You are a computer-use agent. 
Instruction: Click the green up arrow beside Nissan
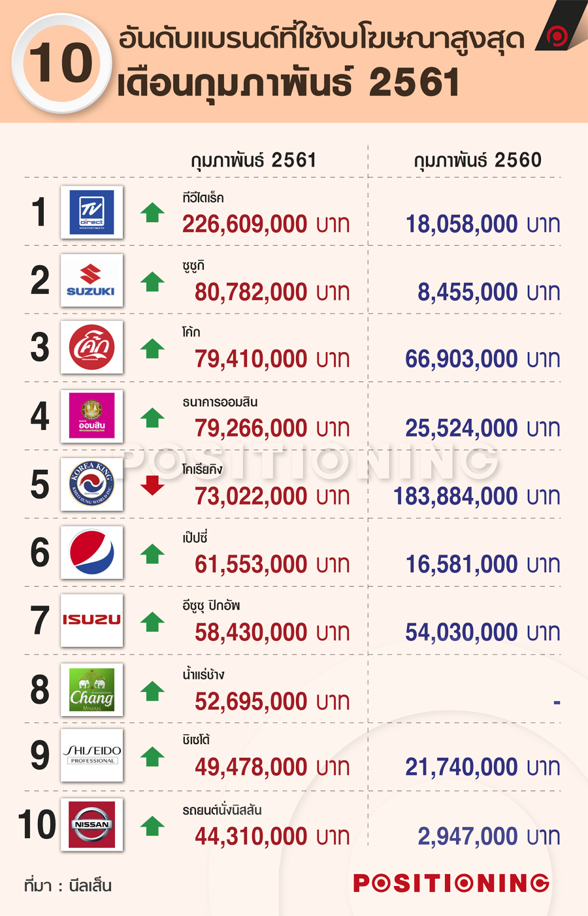click(x=152, y=825)
